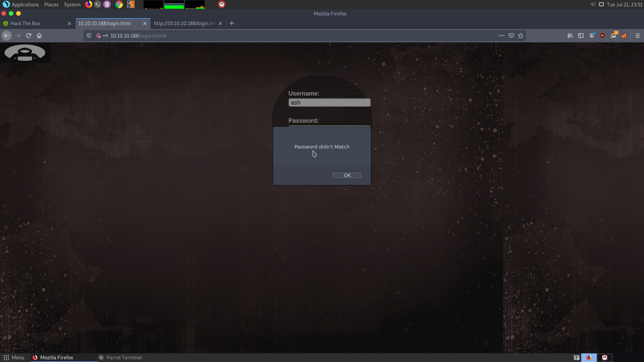Open a new tab with the plus button
The height and width of the screenshot is (362, 644).
[x=232, y=23]
